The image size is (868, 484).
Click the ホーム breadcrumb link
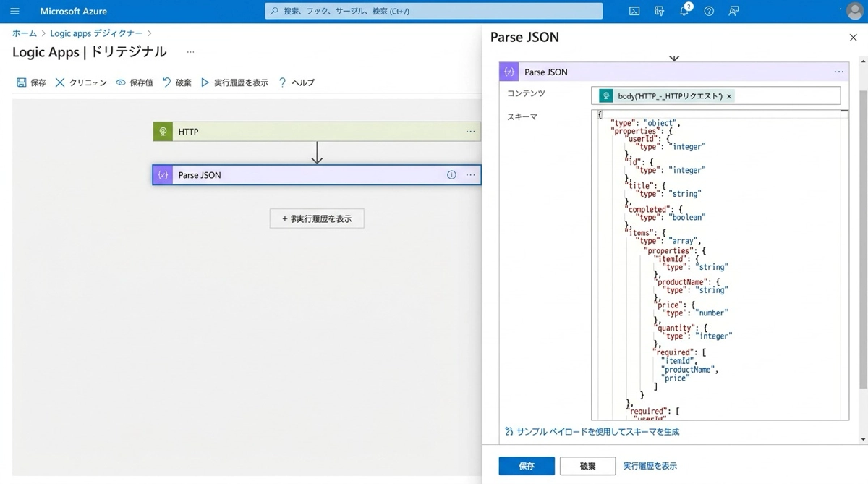(x=25, y=33)
